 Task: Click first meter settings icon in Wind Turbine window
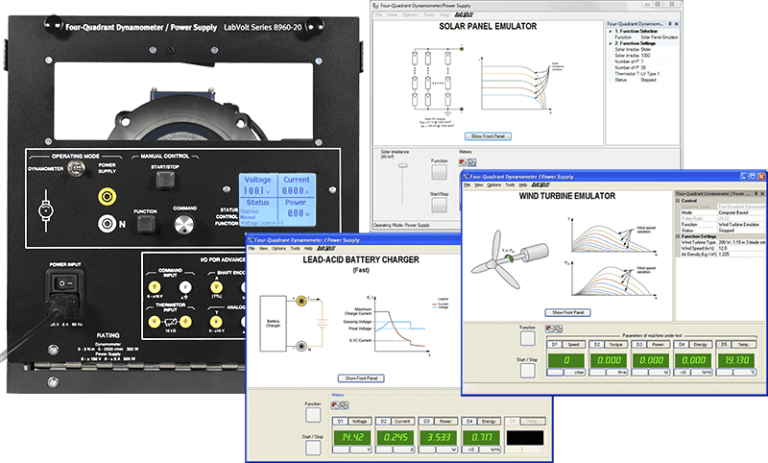pos(550,329)
